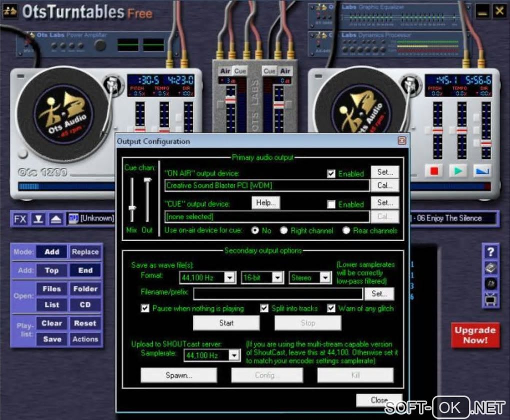Click the eject icon on left deck
The height and width of the screenshot is (420, 510).
coord(56,219)
